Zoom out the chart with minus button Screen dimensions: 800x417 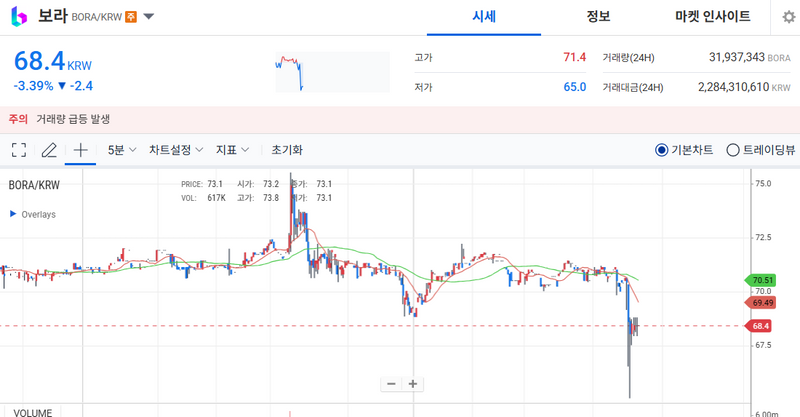[391, 383]
